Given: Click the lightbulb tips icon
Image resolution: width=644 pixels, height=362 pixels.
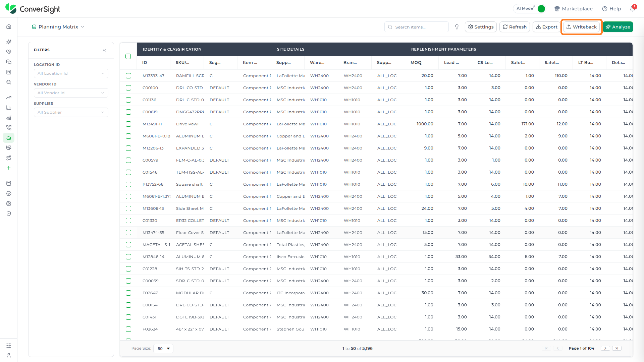Looking at the screenshot, I should pos(457,27).
